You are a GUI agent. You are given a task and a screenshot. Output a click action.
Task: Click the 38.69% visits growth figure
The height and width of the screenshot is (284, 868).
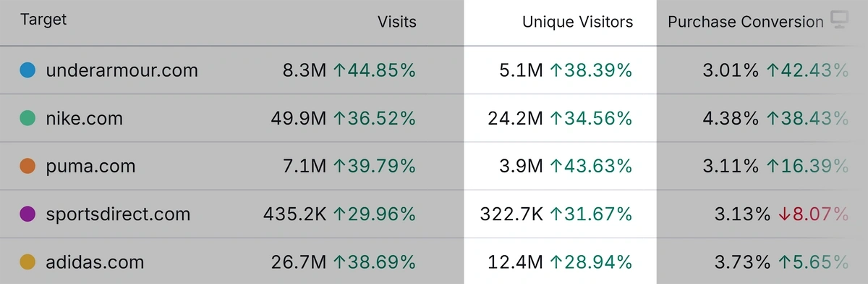tap(374, 262)
